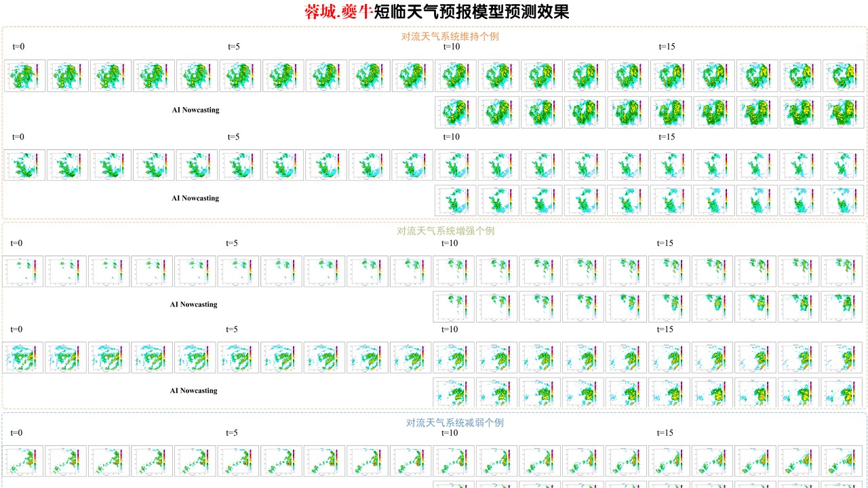Click the AI Nowcasting label of the second 增强 case

[x=194, y=391]
